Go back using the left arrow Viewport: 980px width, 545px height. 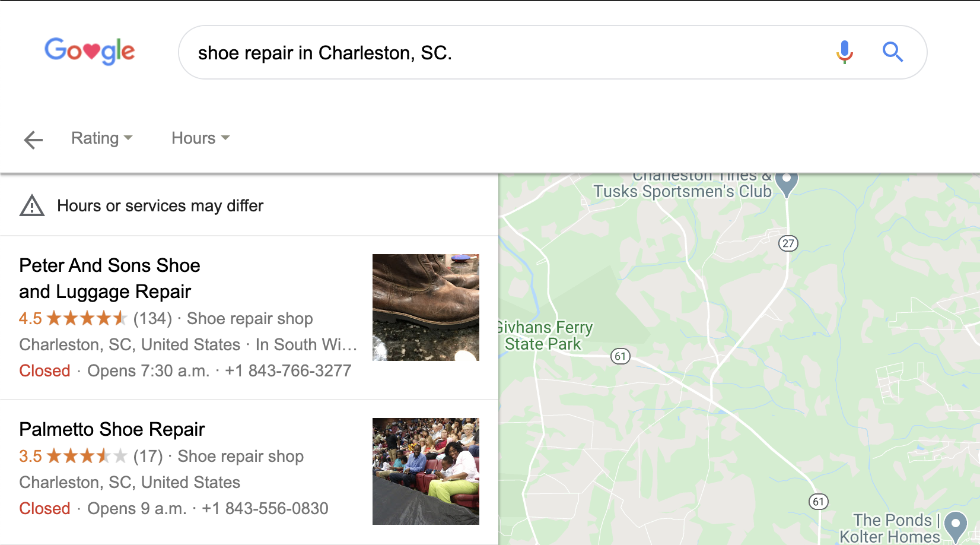33,140
